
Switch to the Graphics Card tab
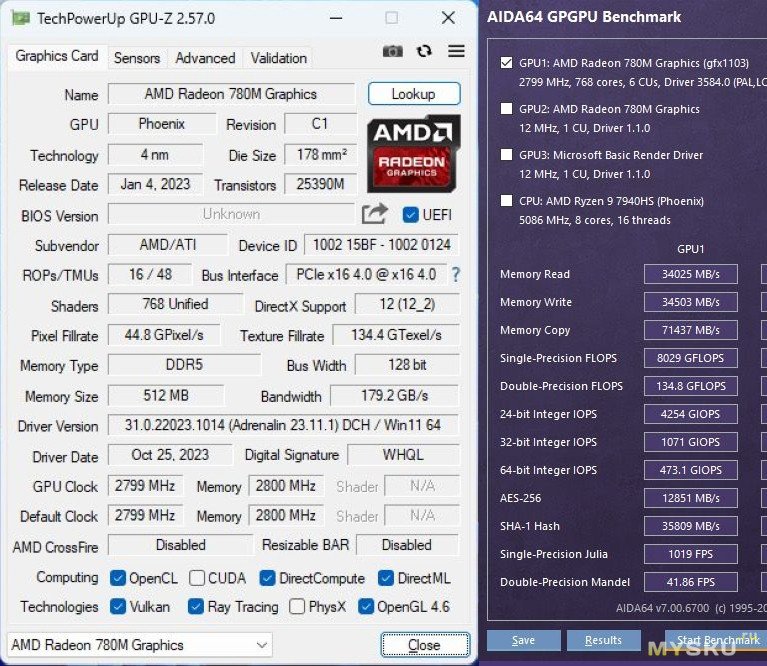click(57, 56)
